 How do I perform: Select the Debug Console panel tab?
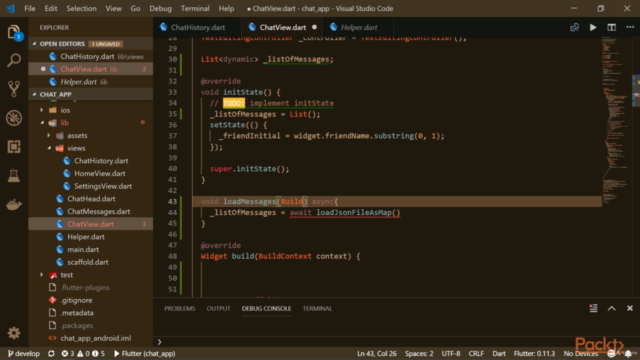[266, 309]
